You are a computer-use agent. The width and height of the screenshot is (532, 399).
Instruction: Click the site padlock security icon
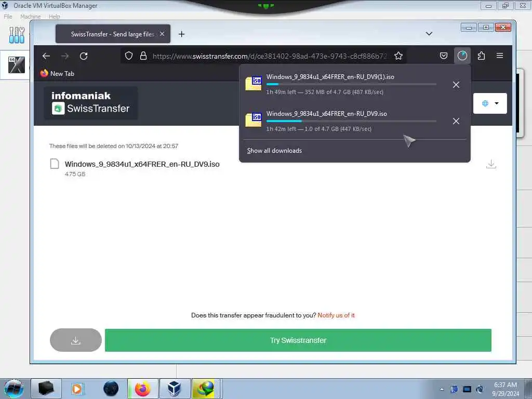coord(143,56)
